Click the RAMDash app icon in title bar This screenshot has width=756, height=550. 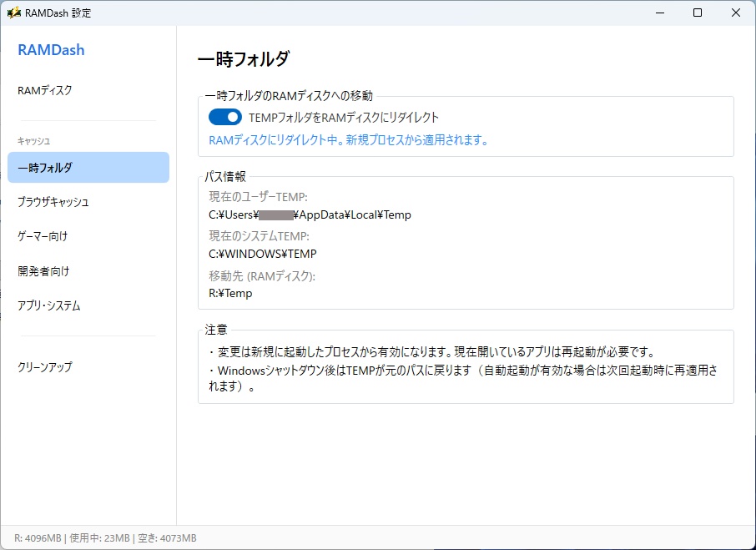coord(13,13)
